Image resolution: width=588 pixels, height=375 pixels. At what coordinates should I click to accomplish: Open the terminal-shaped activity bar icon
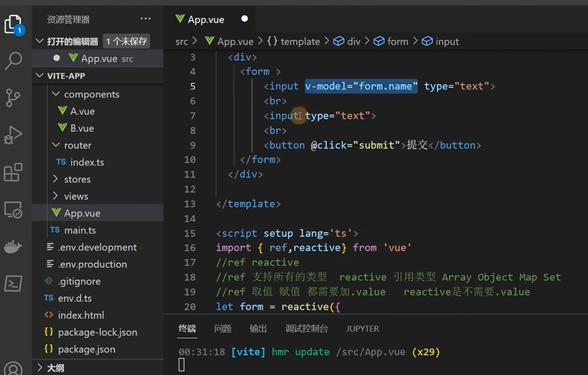(x=13, y=283)
